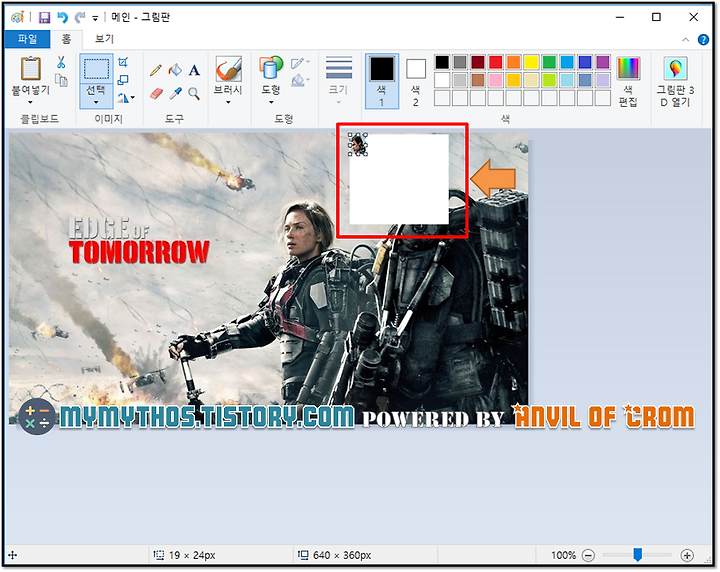Click the Shape fill icon
Image resolution: width=720 pixels, height=572 pixels.
point(298,80)
